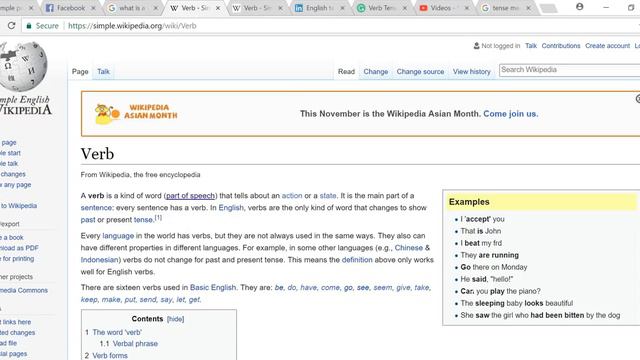
Task: Select the Change tab
Action: tap(376, 71)
